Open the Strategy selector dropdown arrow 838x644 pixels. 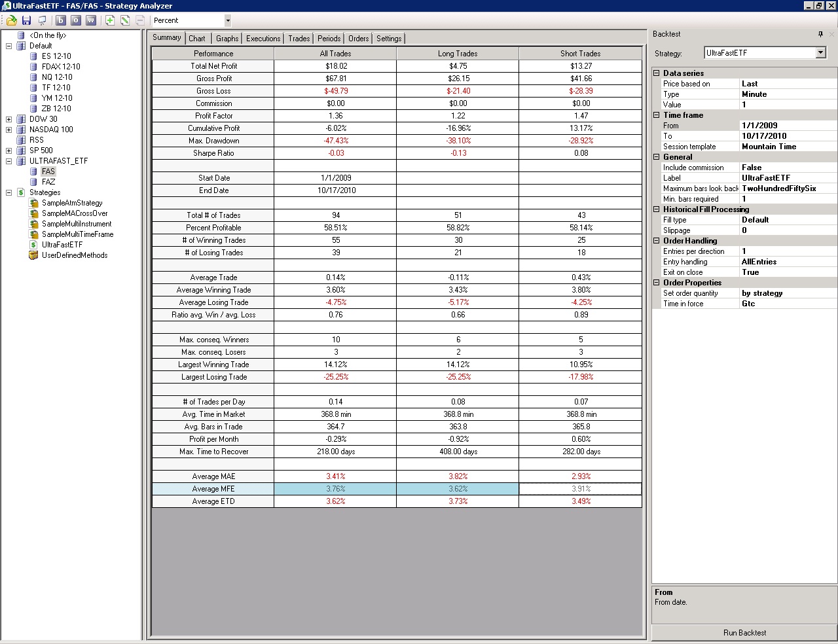[821, 53]
